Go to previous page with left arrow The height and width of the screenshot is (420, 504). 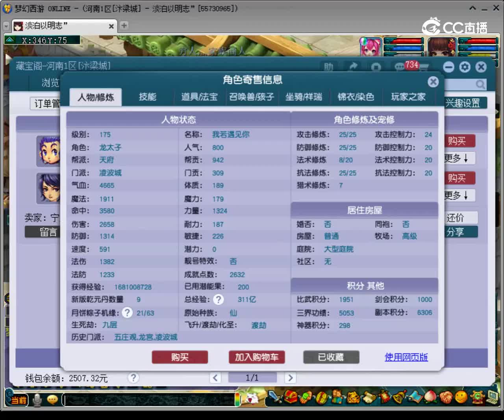point(215,378)
